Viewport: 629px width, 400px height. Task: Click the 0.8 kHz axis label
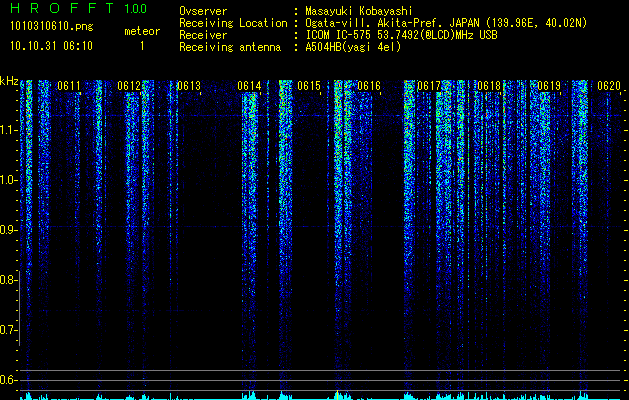click(x=8, y=280)
